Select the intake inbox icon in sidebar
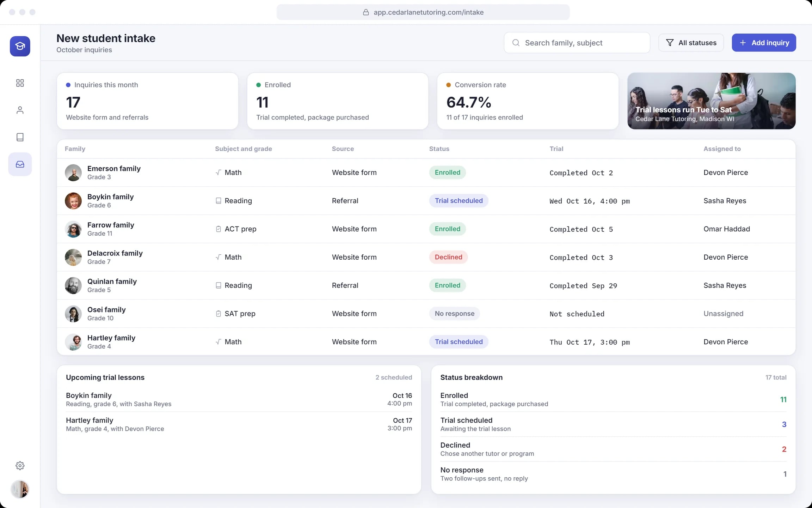The image size is (812, 508). click(x=20, y=164)
